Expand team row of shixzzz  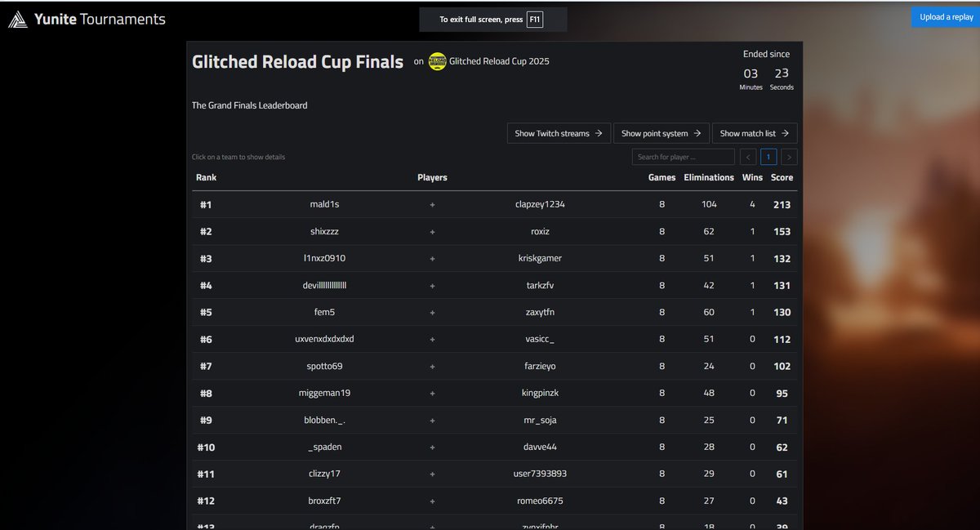pos(495,231)
